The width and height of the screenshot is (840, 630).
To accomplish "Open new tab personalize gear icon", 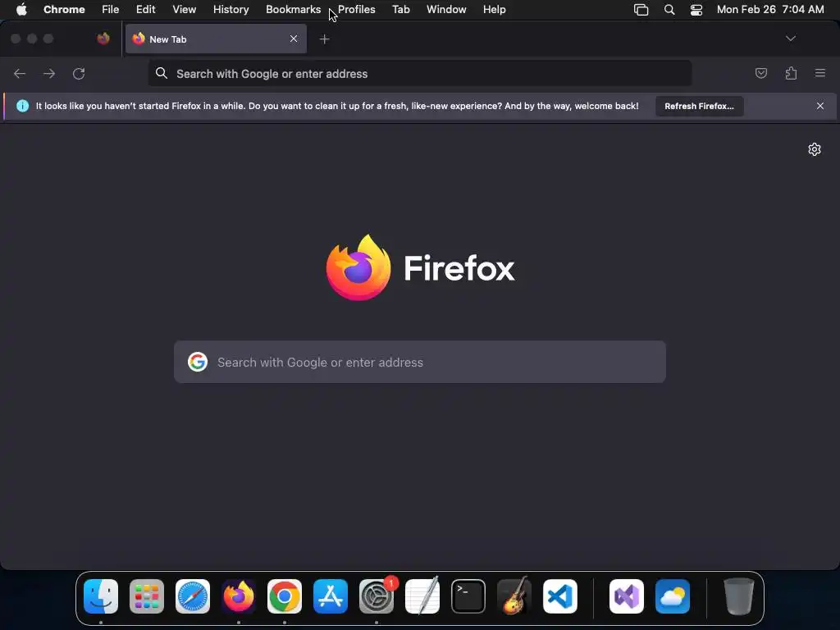I will pyautogui.click(x=815, y=149).
